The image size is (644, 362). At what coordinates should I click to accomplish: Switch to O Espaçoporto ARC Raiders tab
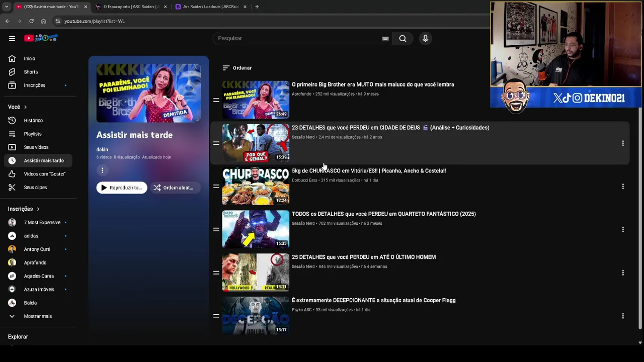131,7
